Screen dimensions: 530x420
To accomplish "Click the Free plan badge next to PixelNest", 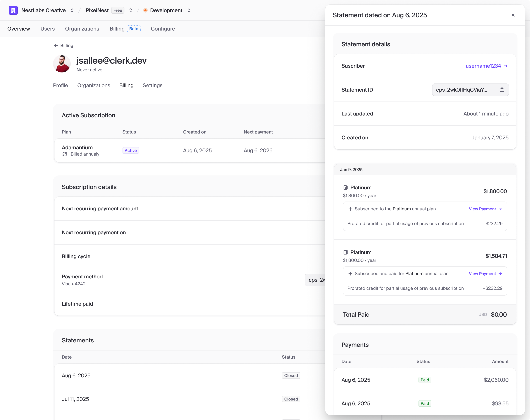I will 118,10.
